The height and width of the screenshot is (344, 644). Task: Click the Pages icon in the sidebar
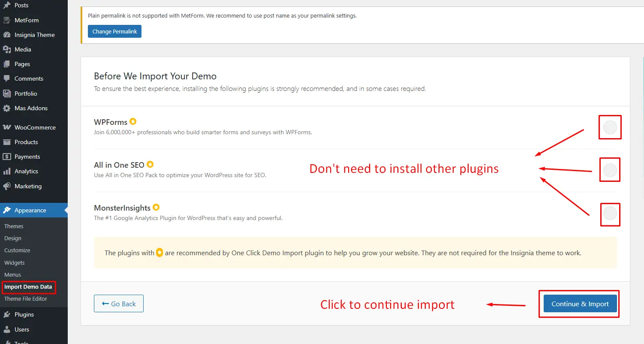pos(7,64)
